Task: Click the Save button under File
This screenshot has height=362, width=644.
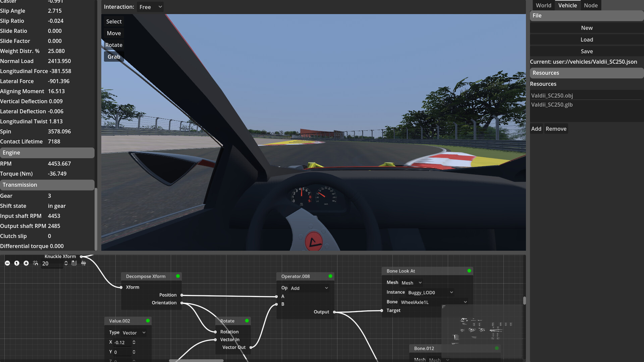Action: pos(587,51)
